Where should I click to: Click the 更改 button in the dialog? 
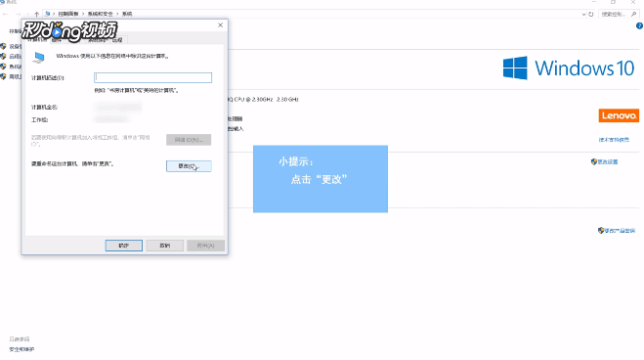189,166
